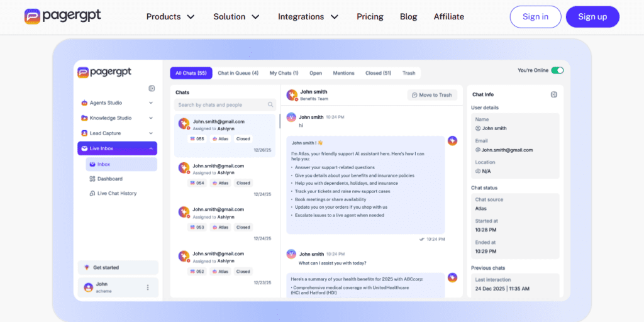The height and width of the screenshot is (322, 644).
Task: Click the Atlas bot avatar beside the welcome message
Action: (x=452, y=141)
